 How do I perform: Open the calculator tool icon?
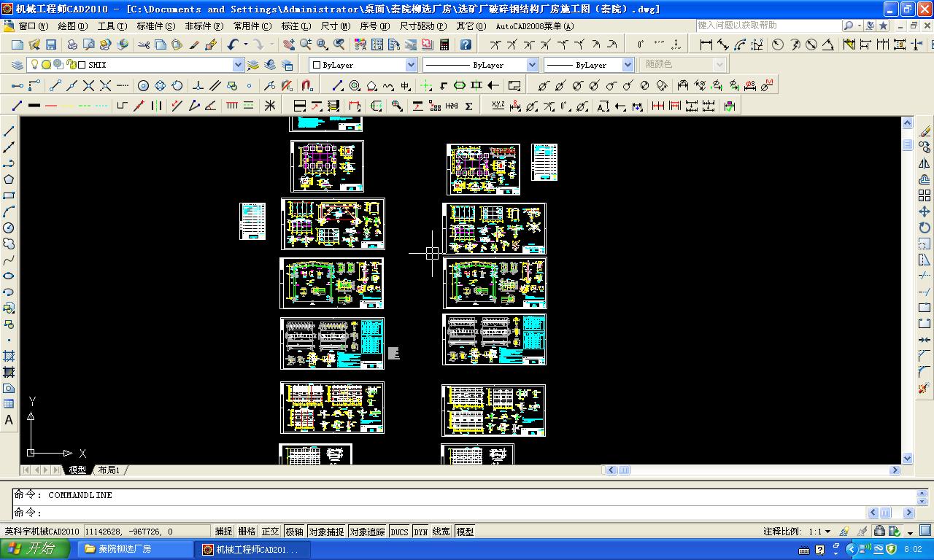pos(444,44)
